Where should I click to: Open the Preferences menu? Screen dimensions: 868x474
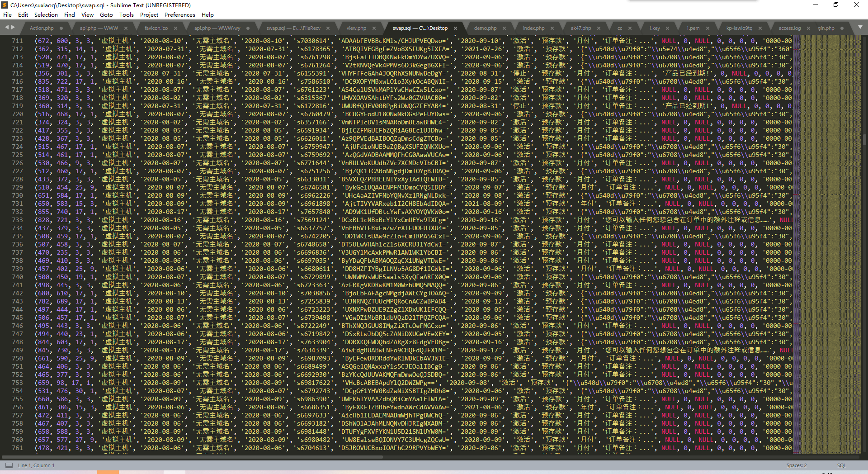tap(179, 14)
